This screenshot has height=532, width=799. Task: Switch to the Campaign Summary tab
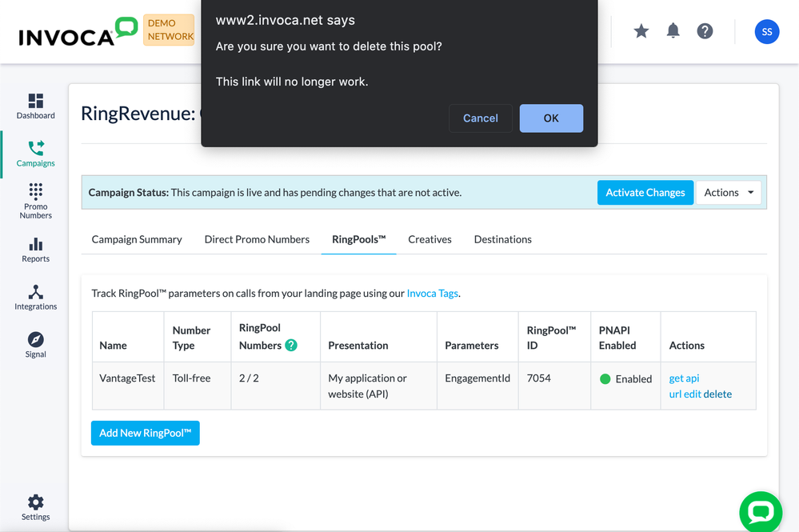[137, 239]
